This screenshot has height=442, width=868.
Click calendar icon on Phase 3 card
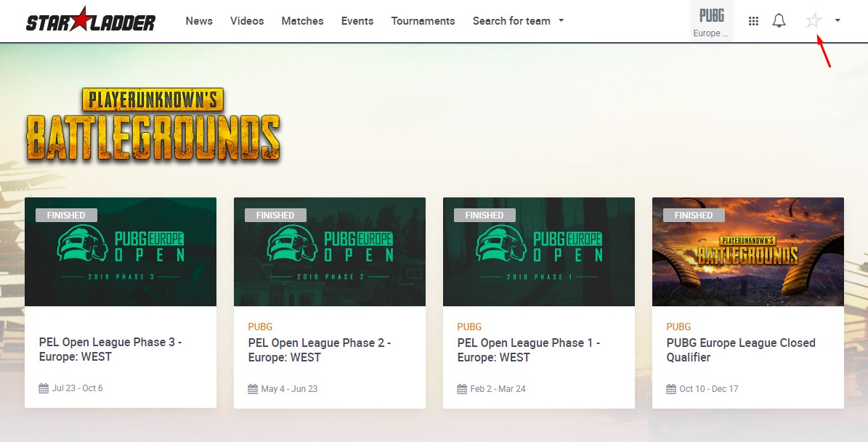pyautogui.click(x=44, y=388)
